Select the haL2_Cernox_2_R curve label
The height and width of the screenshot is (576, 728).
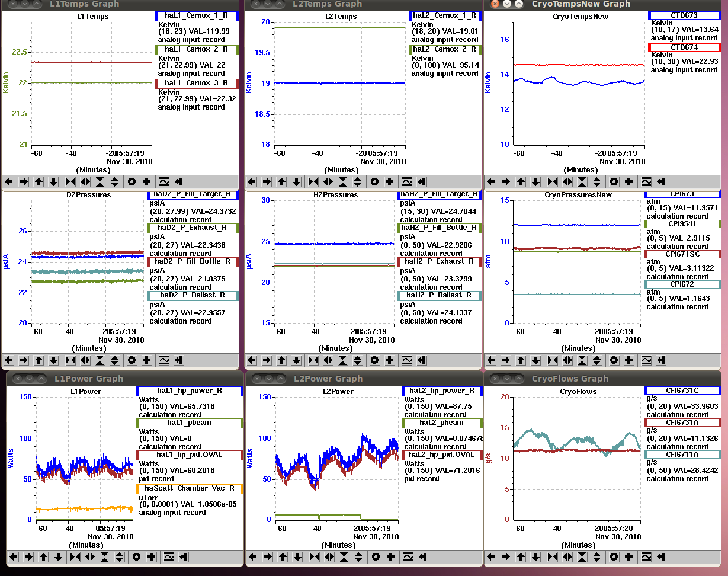(x=445, y=50)
